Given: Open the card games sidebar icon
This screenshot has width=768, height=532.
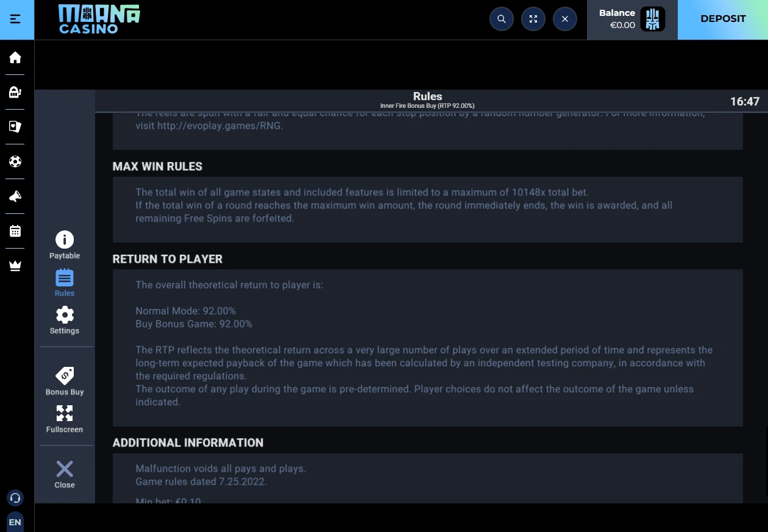Looking at the screenshot, I should 15,127.
